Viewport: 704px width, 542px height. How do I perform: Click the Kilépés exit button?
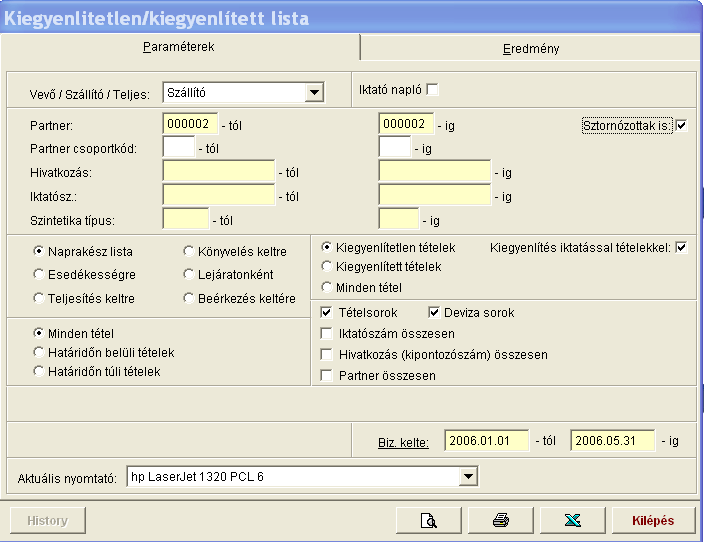653,520
